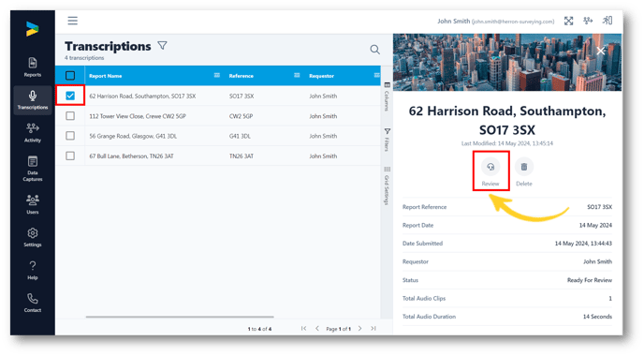Expand the Columns side panel
Viewport: 644px width, 356px height.
tap(387, 96)
